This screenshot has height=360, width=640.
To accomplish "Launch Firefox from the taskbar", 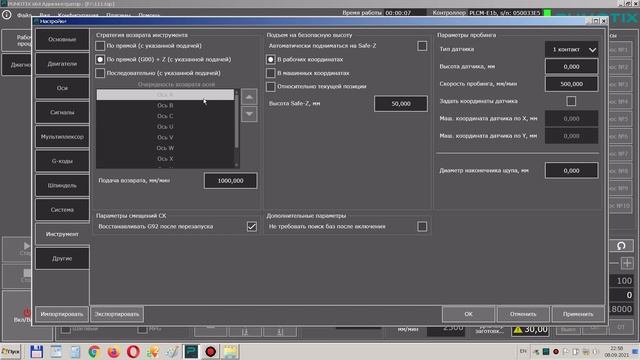I will point(114,351).
